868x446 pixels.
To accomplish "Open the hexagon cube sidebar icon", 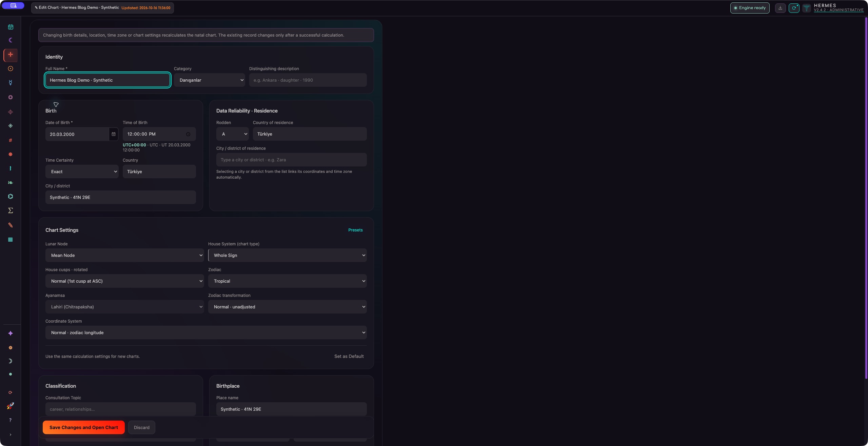I will [x=11, y=197].
